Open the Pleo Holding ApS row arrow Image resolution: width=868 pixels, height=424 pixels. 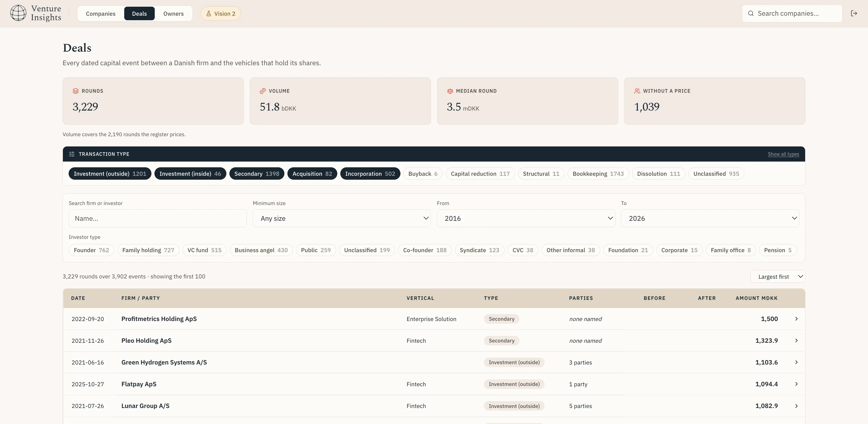point(796,340)
